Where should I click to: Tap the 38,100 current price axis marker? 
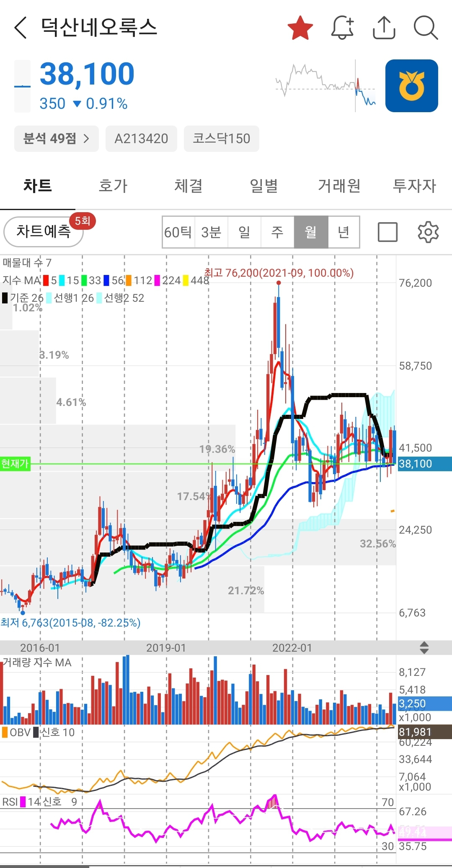424,464
